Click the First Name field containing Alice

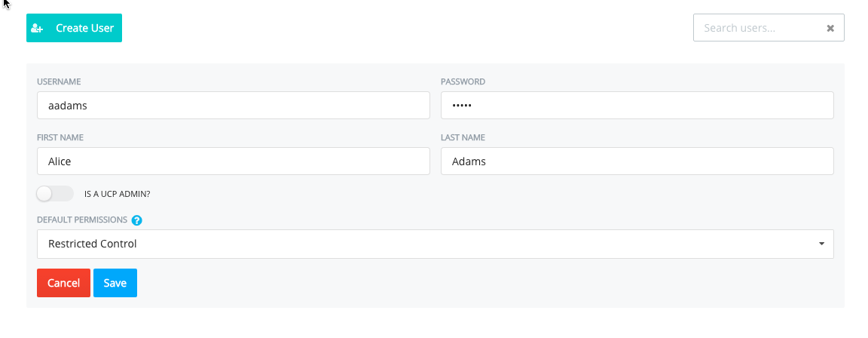234,161
